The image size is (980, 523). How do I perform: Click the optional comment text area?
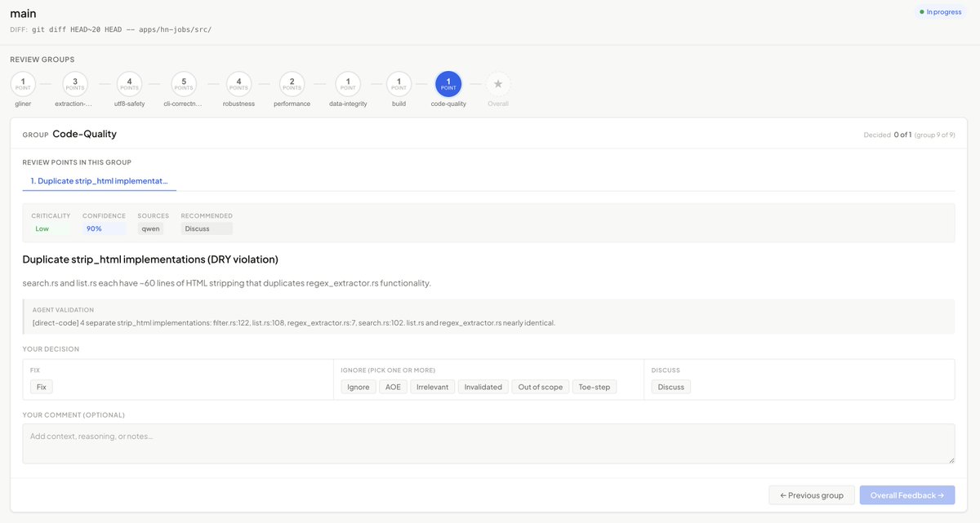(x=488, y=443)
